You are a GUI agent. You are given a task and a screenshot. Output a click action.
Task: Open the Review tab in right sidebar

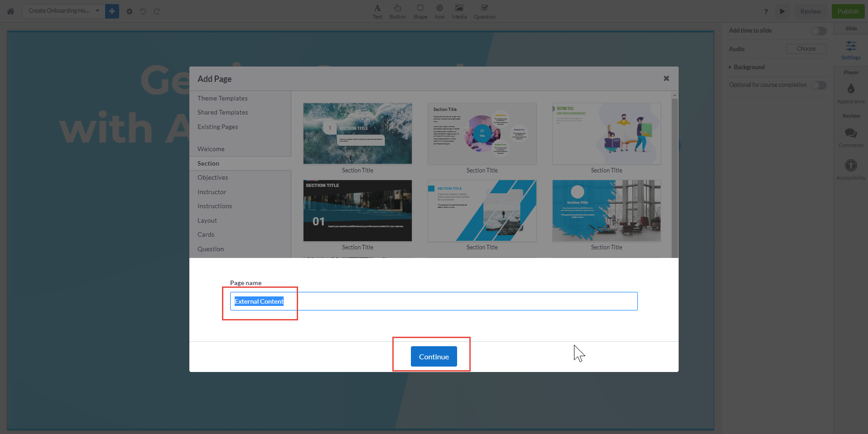[x=851, y=116]
